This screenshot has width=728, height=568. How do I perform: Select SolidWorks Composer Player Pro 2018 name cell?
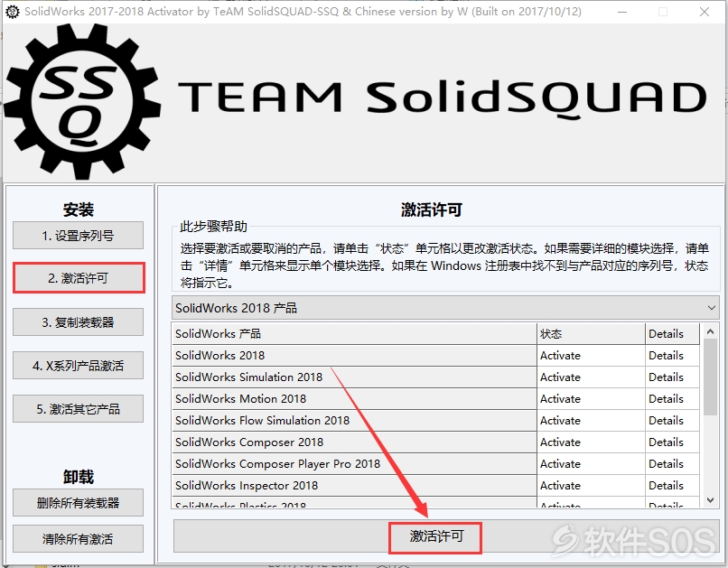[x=354, y=463]
